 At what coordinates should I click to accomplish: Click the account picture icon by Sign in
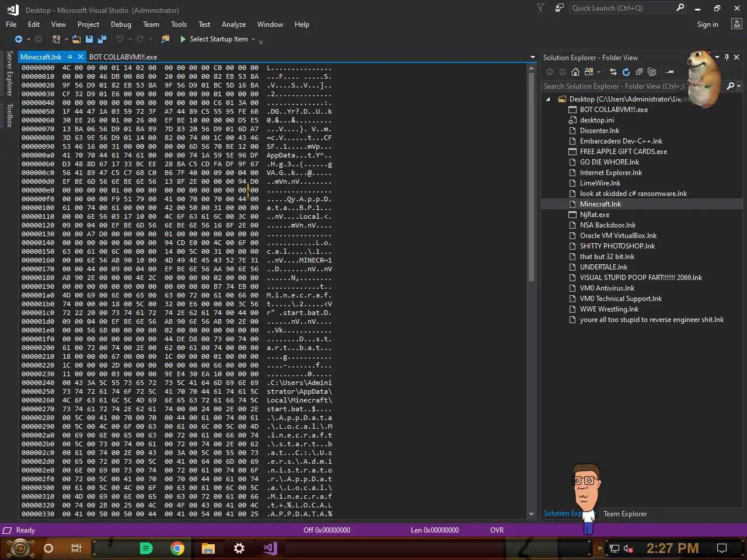click(736, 24)
